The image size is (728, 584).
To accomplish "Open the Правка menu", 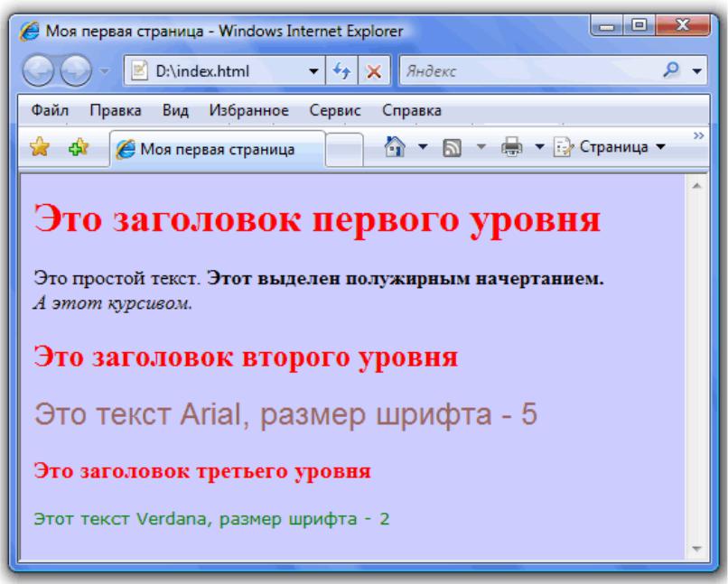I will [x=115, y=110].
